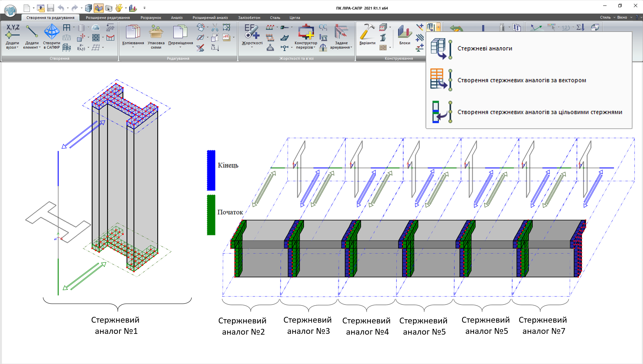643x364 pixels.
Task: Click the sigma summation icon
Action: click(580, 27)
